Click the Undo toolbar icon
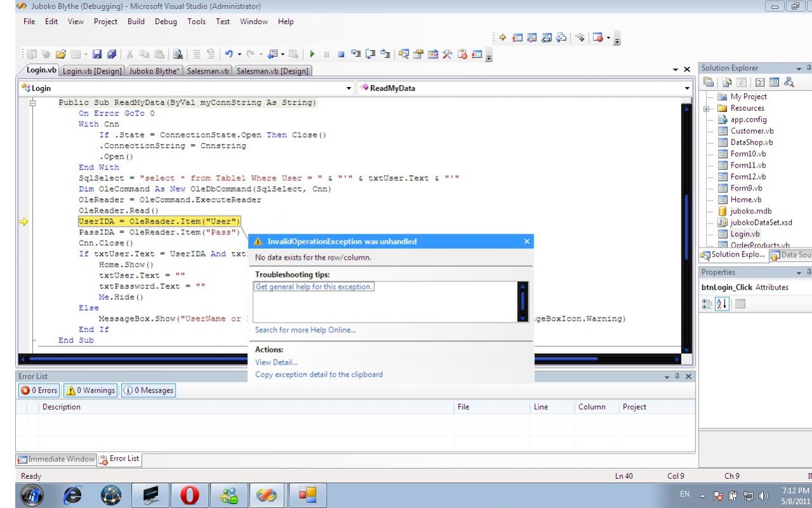The width and height of the screenshot is (812, 508). click(228, 55)
